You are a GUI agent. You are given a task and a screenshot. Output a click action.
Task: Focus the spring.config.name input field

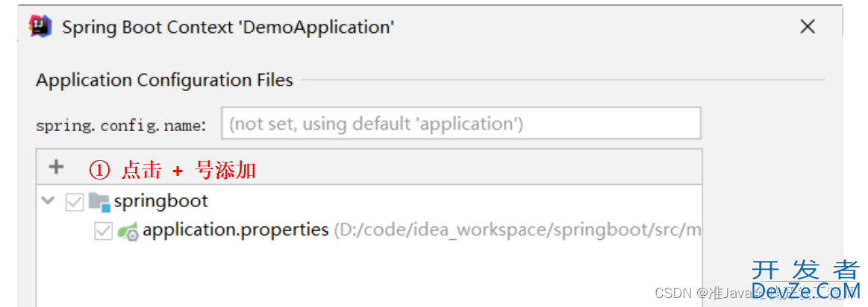click(x=461, y=124)
